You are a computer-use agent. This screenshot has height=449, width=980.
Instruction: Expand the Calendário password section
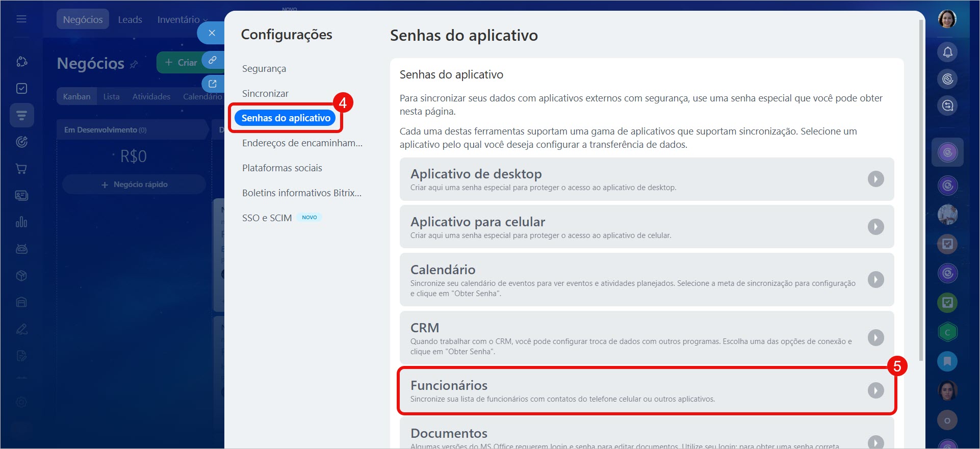875,280
